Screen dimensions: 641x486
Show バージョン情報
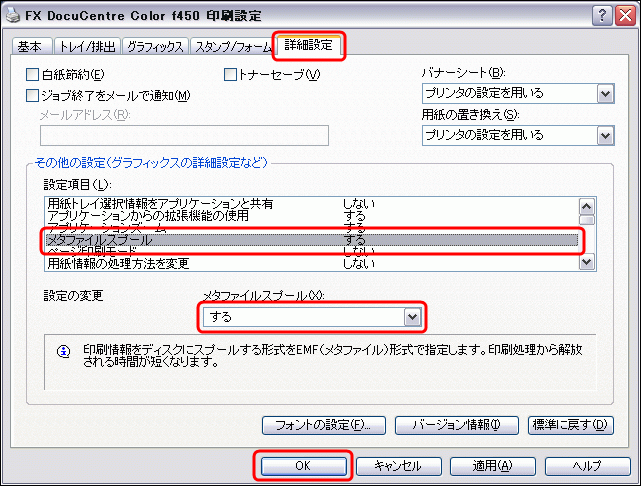(456, 425)
